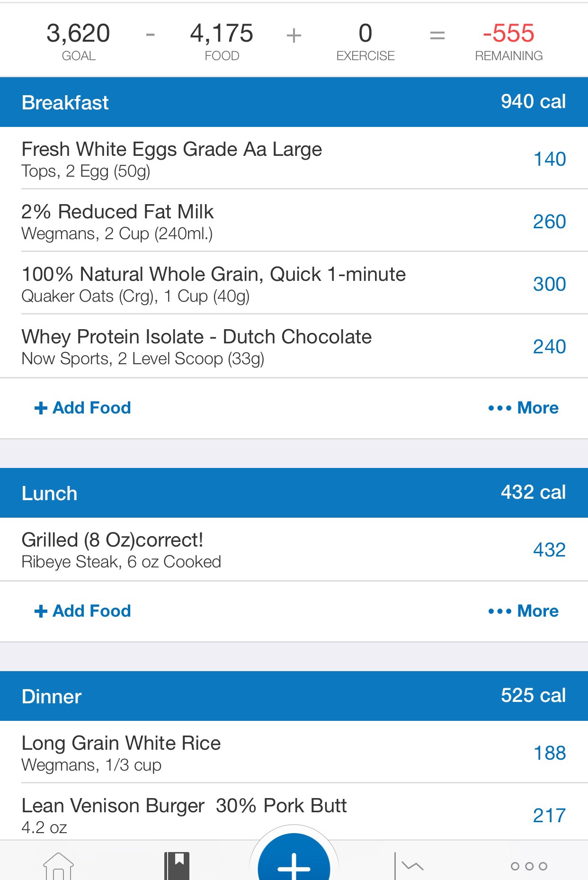The height and width of the screenshot is (880, 588).
Task: Open Breakfast More options
Action: click(x=523, y=408)
